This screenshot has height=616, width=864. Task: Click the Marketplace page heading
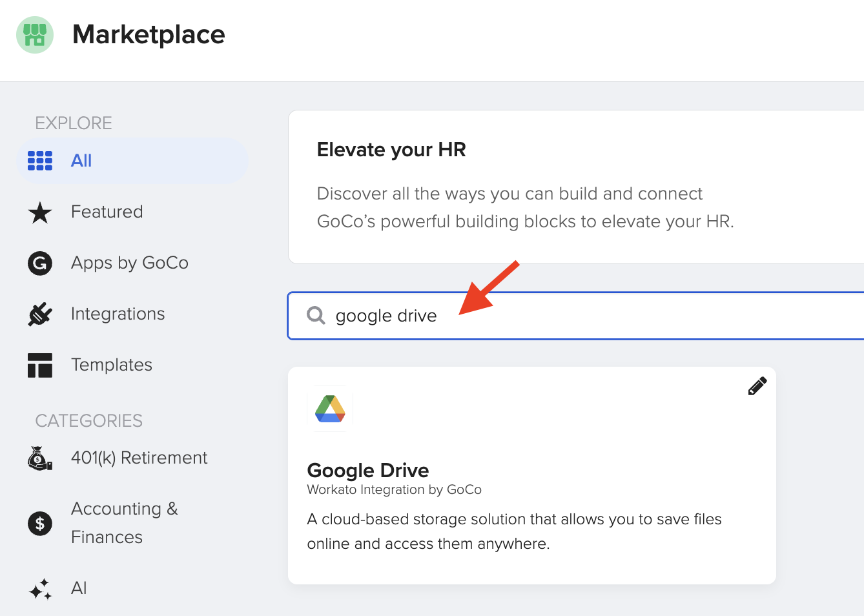click(149, 35)
